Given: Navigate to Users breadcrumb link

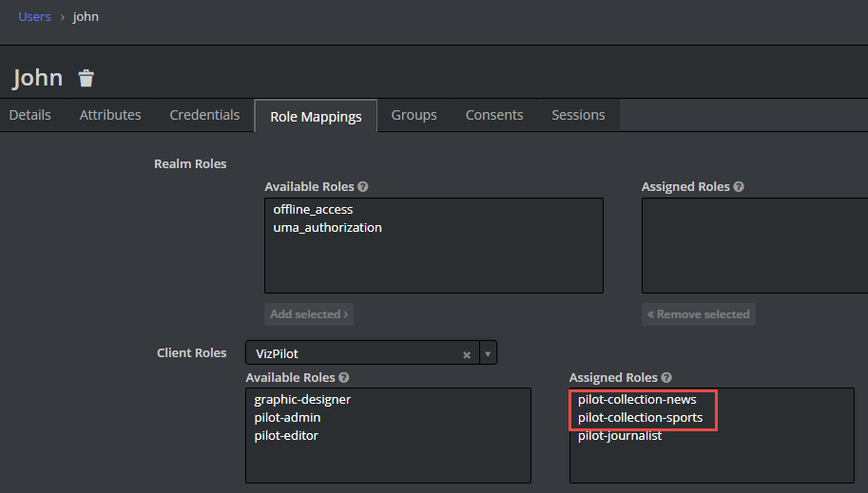Looking at the screenshot, I should (34, 16).
